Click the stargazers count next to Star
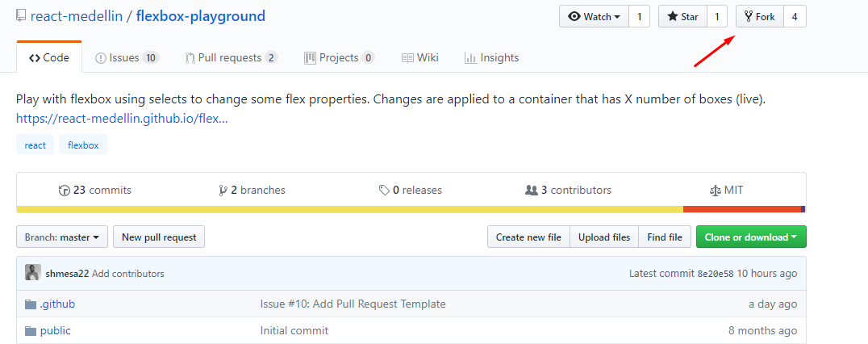The width and height of the screenshot is (868, 344). (717, 17)
